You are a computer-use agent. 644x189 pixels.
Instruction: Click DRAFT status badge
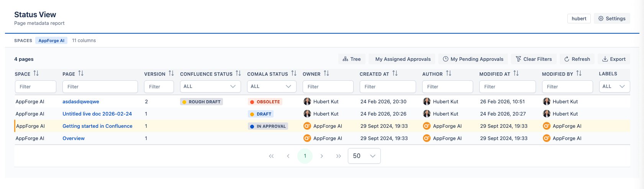[x=261, y=114]
